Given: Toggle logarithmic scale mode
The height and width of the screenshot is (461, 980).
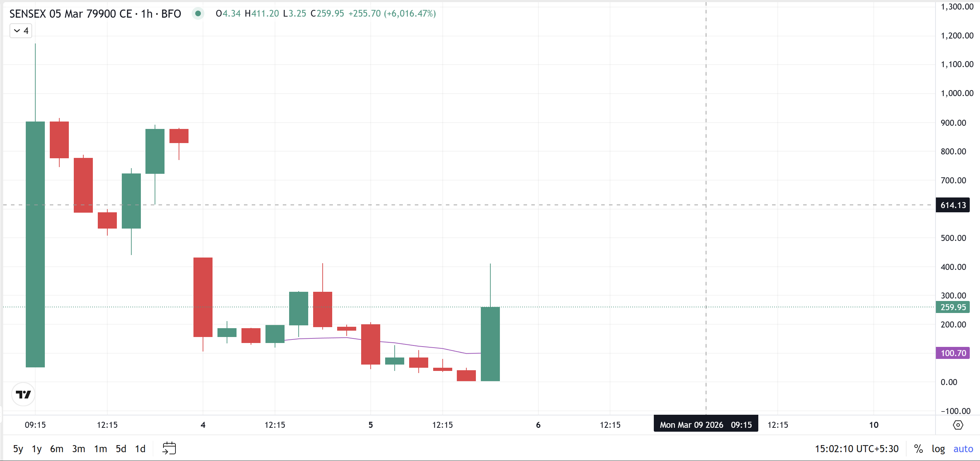Looking at the screenshot, I should coord(938,449).
